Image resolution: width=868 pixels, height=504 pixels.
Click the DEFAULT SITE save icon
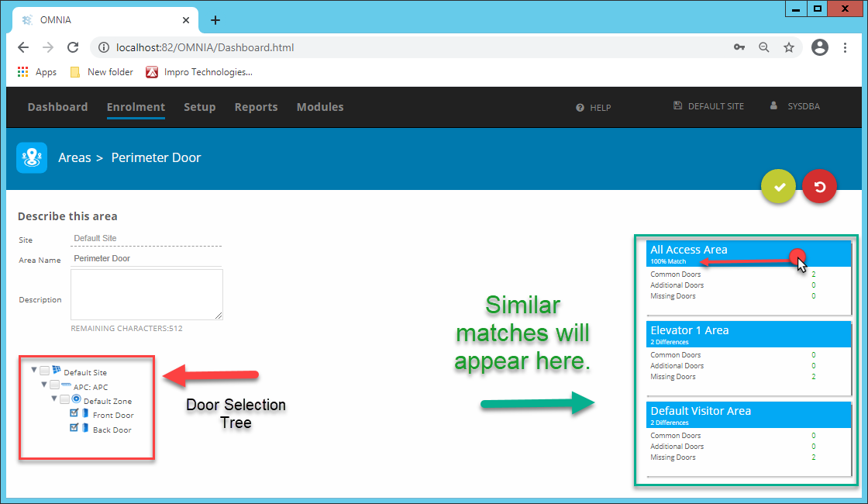pos(677,105)
